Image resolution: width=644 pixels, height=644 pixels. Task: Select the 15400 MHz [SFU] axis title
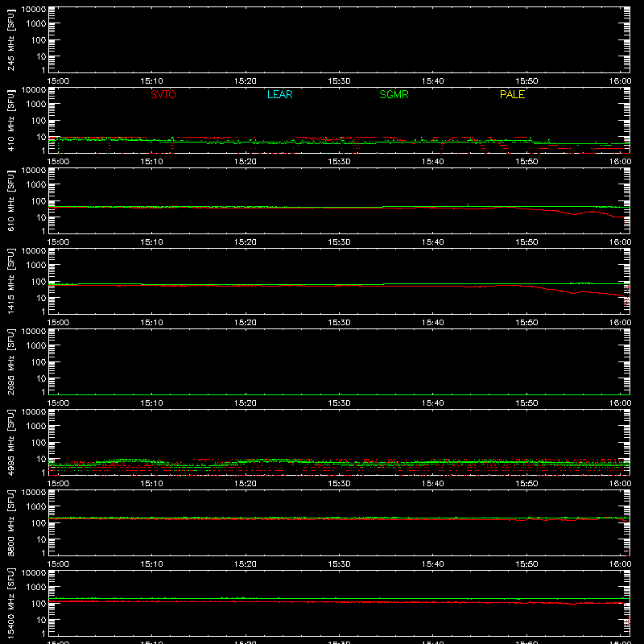[x=10, y=604]
